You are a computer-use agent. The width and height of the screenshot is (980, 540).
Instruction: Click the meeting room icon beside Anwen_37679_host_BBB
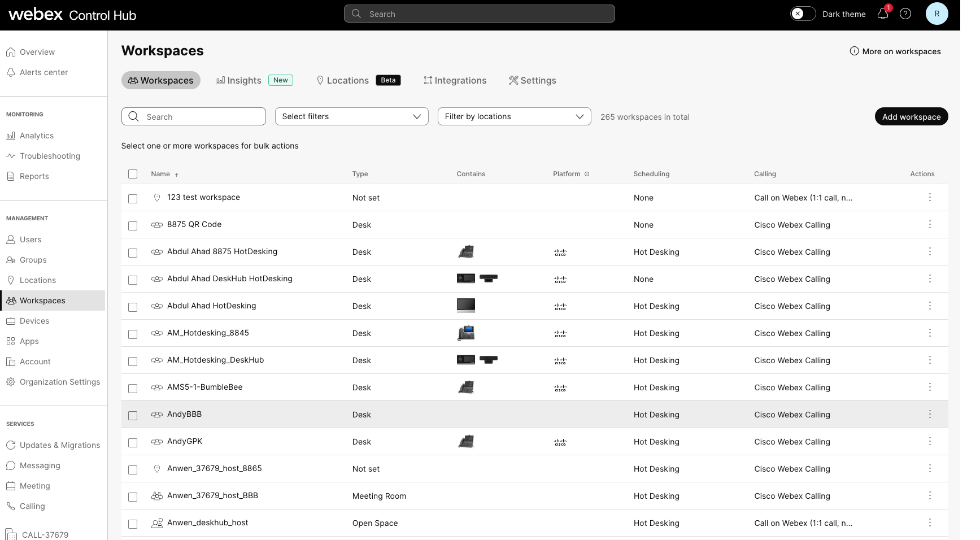click(157, 496)
